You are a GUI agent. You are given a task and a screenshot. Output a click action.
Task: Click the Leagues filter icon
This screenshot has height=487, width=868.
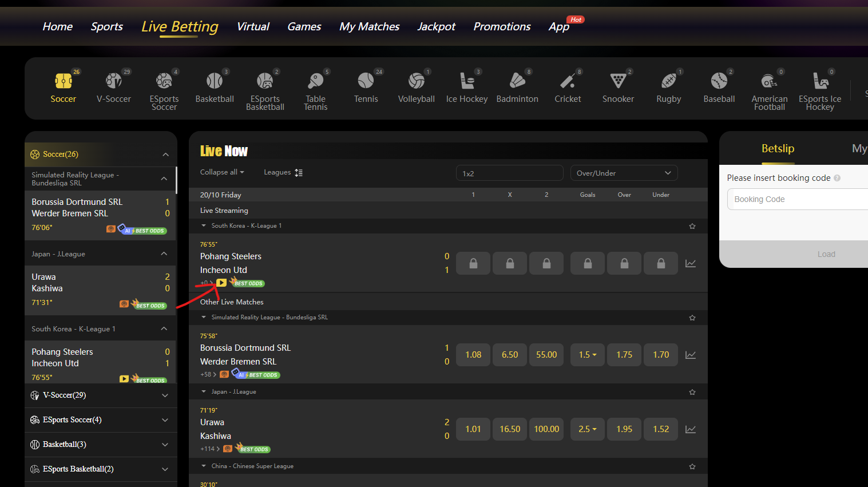(299, 172)
